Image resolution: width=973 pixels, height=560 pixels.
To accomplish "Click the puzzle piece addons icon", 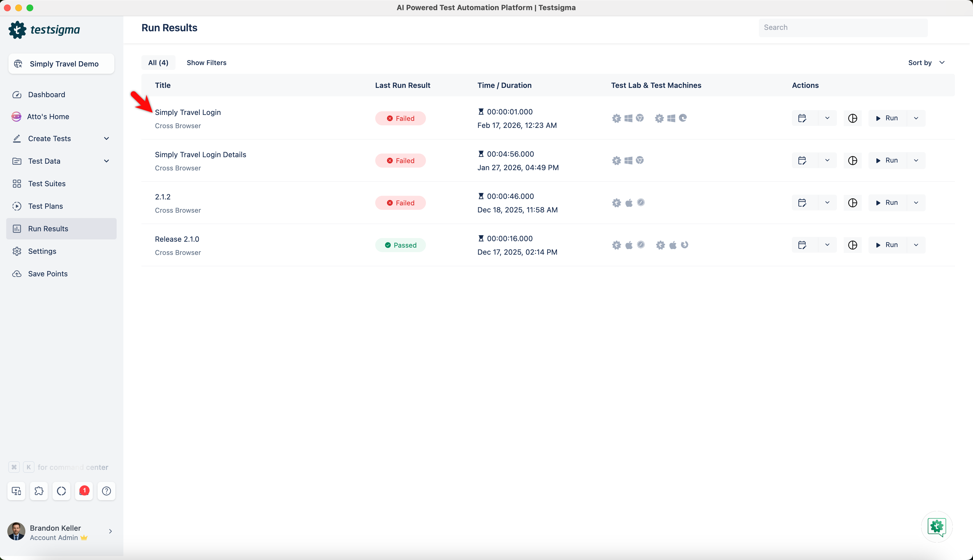I will pos(39,491).
